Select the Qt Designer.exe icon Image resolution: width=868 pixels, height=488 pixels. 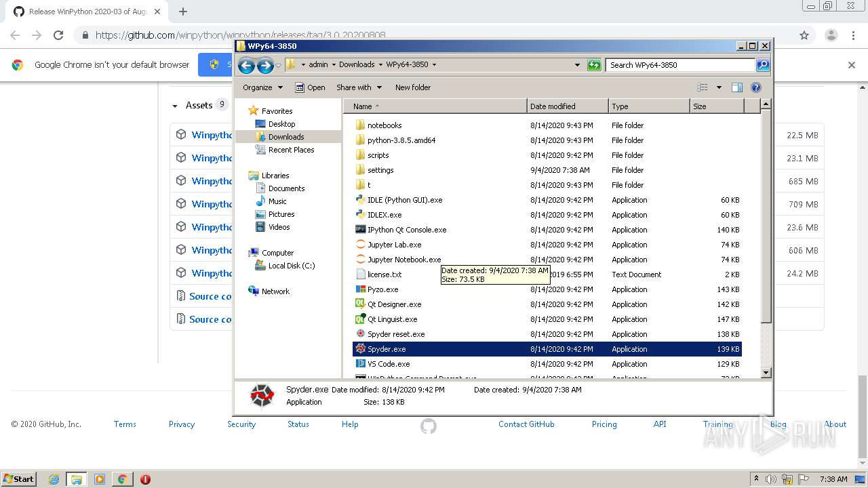tap(361, 304)
